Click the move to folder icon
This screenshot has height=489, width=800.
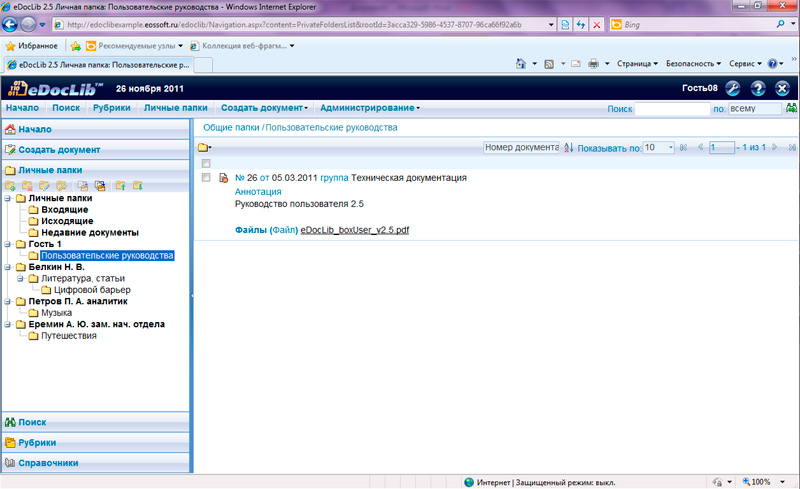(100, 186)
